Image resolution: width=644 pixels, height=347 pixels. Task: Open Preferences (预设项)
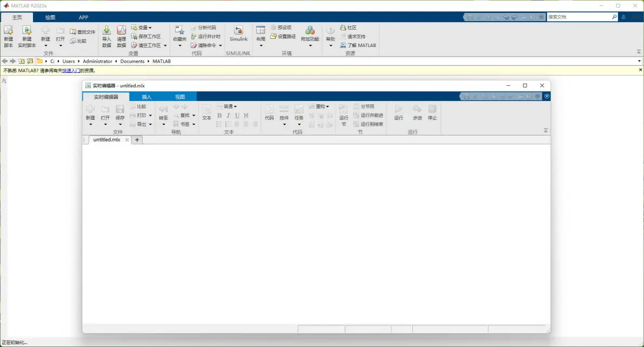281,28
